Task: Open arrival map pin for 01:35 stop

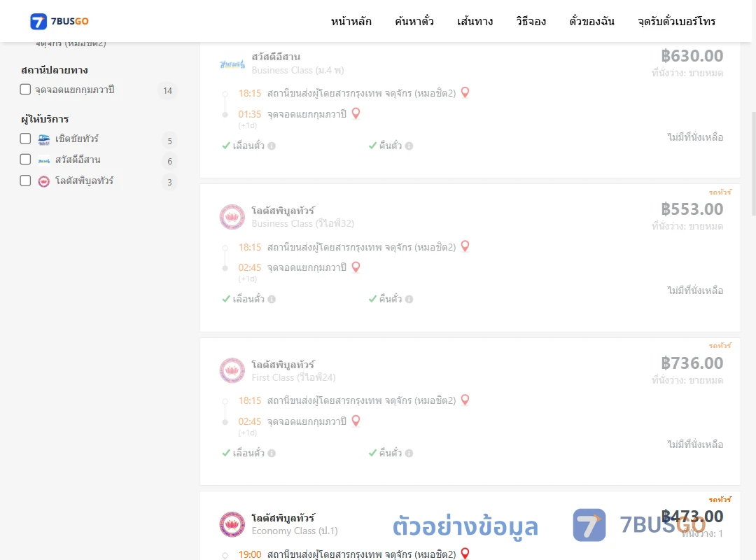Action: (356, 113)
